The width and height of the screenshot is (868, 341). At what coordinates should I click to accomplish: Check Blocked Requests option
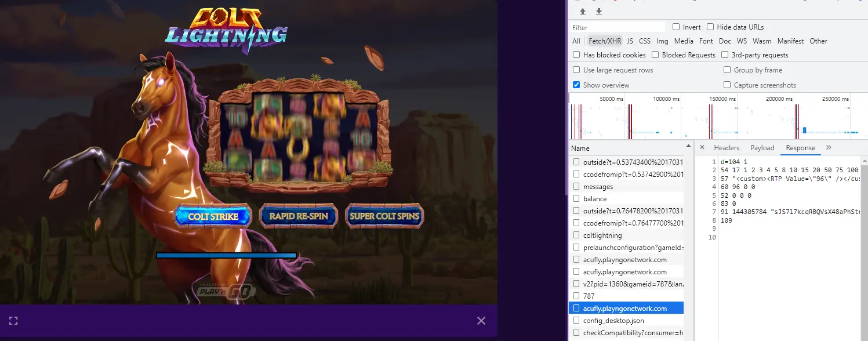click(655, 55)
